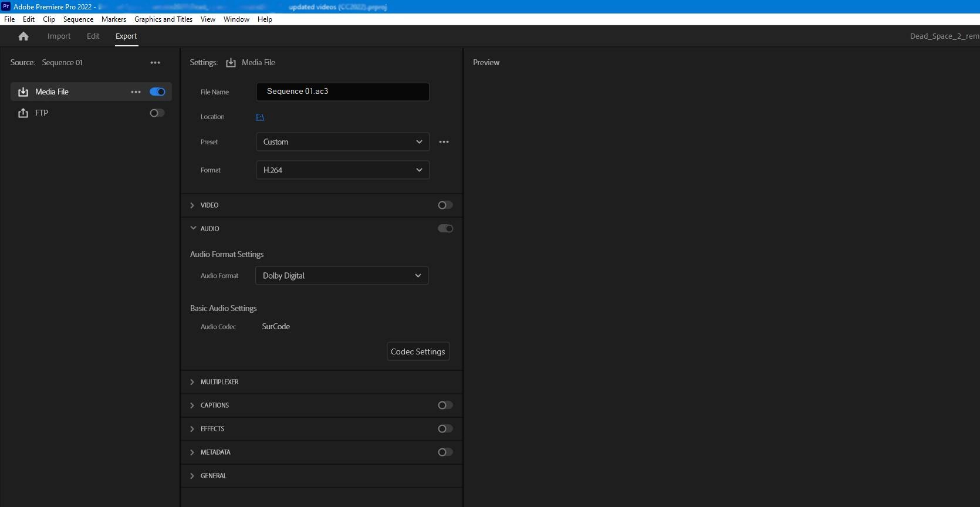Enable the FTP destination toggle
The width and height of the screenshot is (980, 507).
click(x=157, y=113)
